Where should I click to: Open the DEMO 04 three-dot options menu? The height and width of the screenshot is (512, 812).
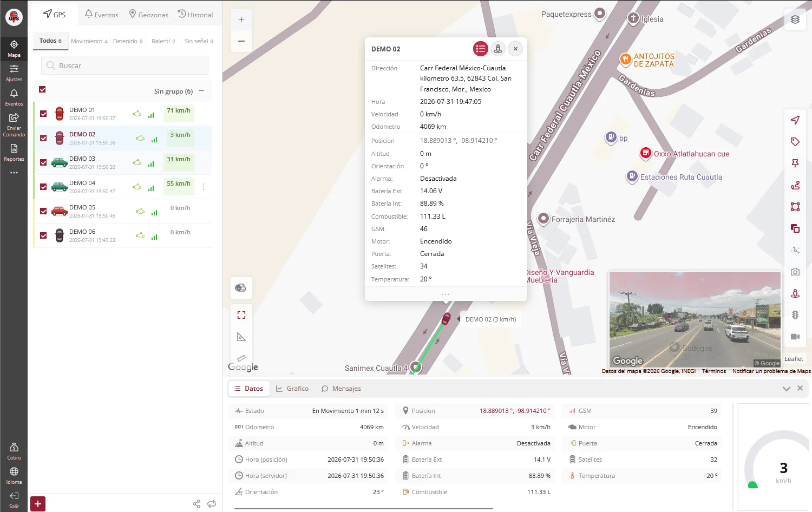pos(204,187)
